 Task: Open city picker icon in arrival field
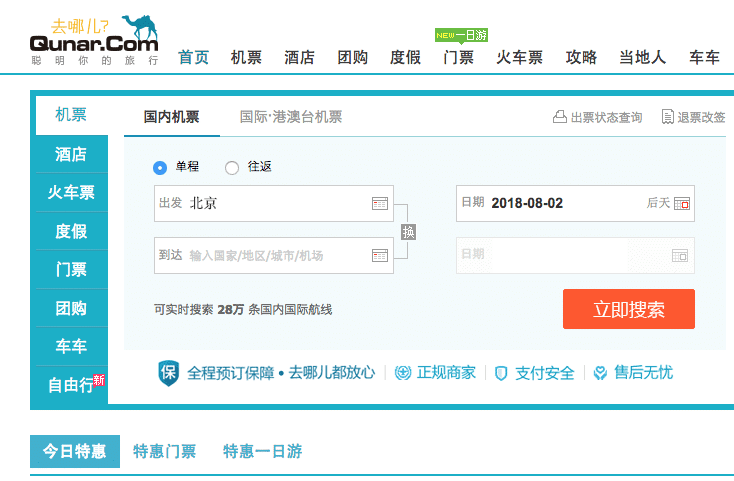click(379, 255)
